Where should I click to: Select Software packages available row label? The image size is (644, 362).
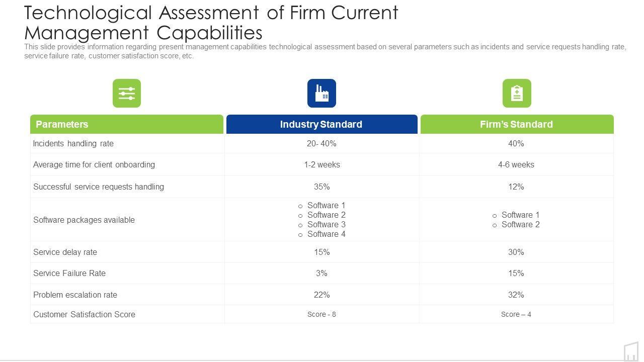coord(84,220)
